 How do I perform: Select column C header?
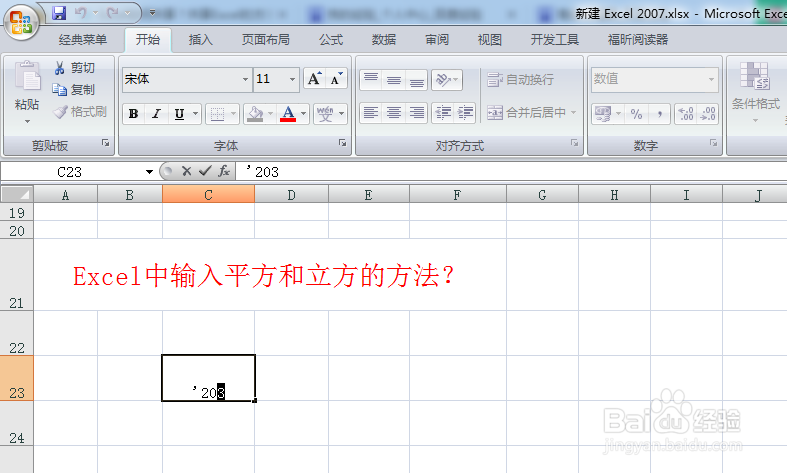208,194
